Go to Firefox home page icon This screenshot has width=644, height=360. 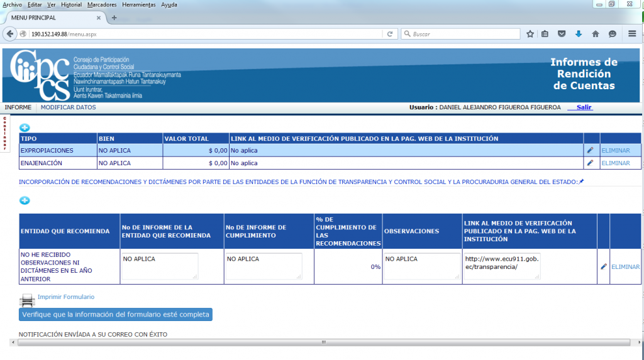595,34
